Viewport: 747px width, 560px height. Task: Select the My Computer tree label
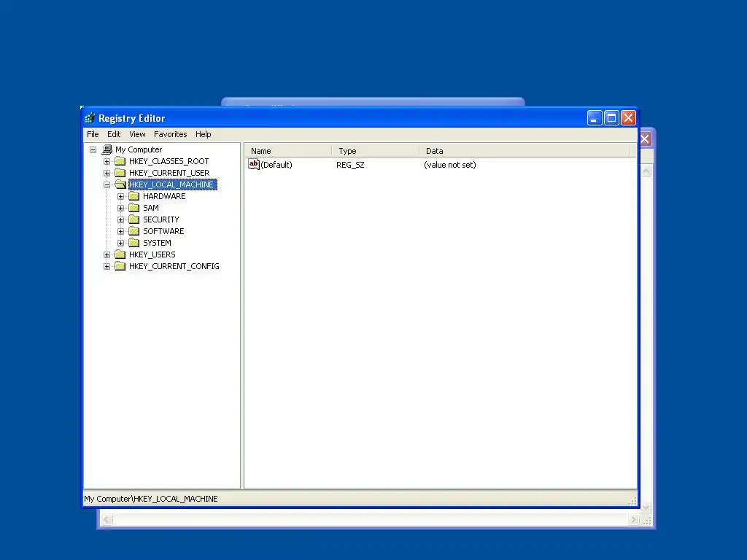(139, 149)
